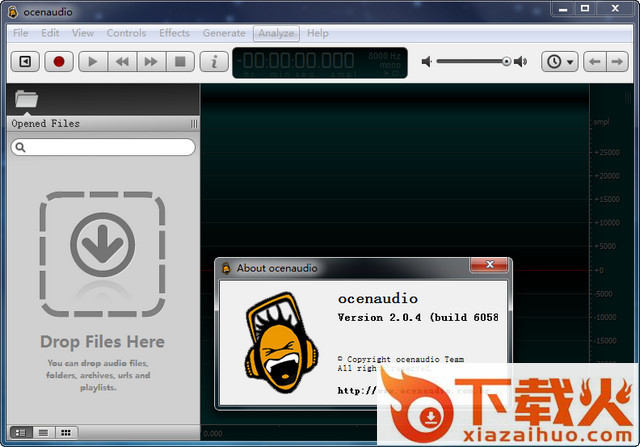Click the +25000 amplitude scale value

[x=607, y=152]
